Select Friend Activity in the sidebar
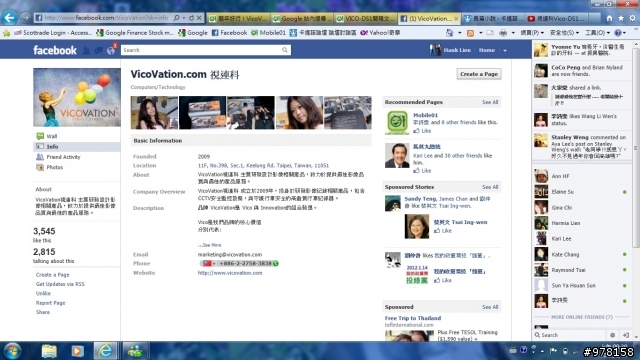640x360 pixels. point(63,157)
